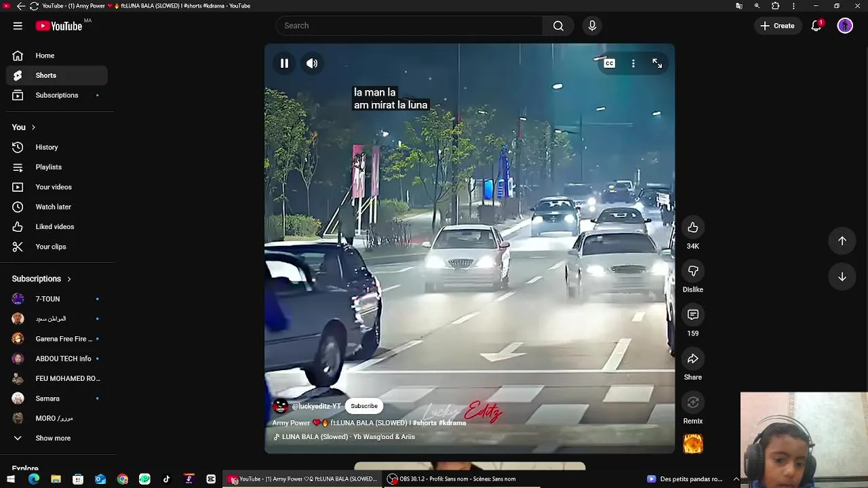The width and height of the screenshot is (868, 488).
Task: Open the Windows Start menu
Action: [11, 479]
